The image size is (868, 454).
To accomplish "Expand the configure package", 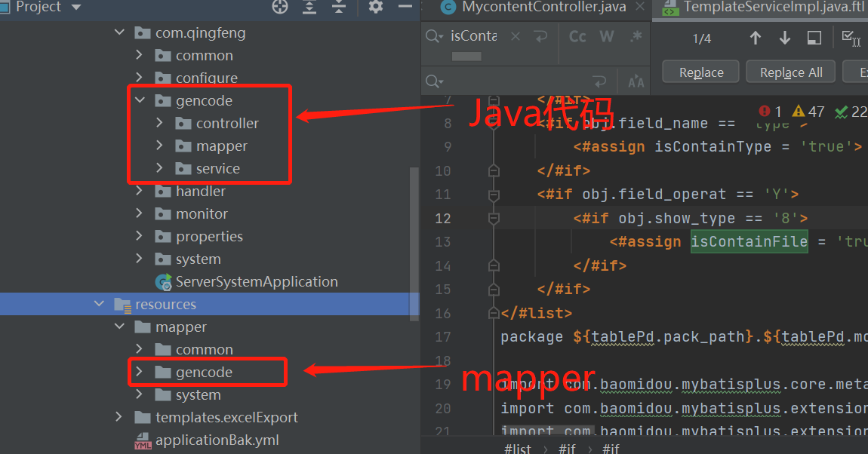I will pos(140,78).
